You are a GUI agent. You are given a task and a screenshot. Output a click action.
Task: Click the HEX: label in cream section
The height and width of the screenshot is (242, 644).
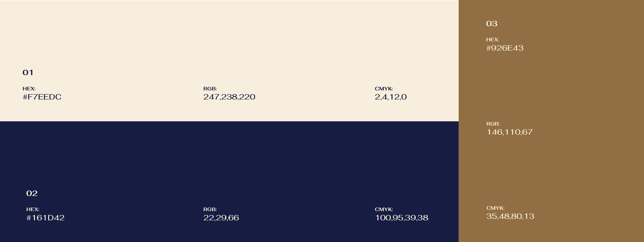tap(29, 89)
